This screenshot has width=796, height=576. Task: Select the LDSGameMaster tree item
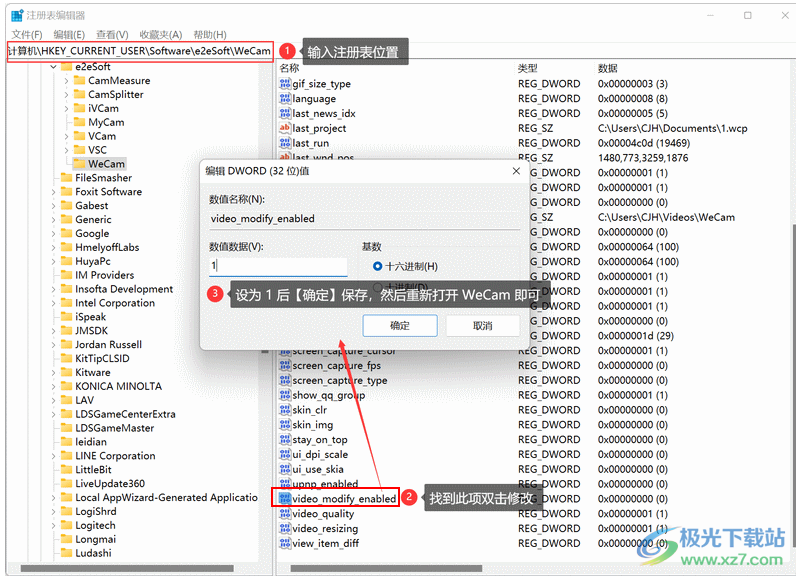[x=115, y=428]
